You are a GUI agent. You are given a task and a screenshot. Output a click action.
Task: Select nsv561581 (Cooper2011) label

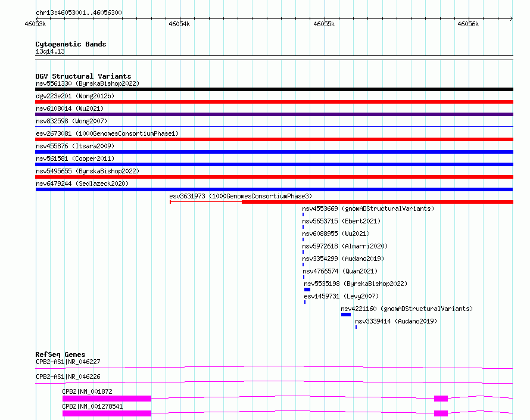(x=75, y=158)
